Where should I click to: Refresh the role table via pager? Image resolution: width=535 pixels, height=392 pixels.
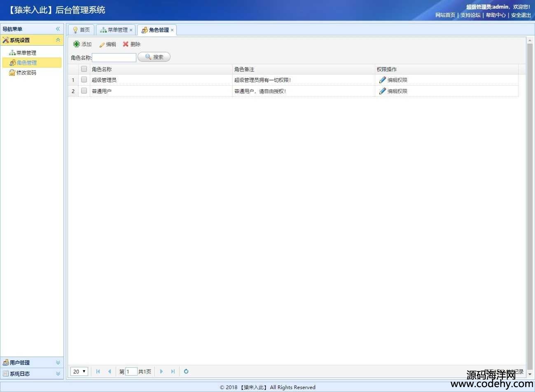pos(186,371)
